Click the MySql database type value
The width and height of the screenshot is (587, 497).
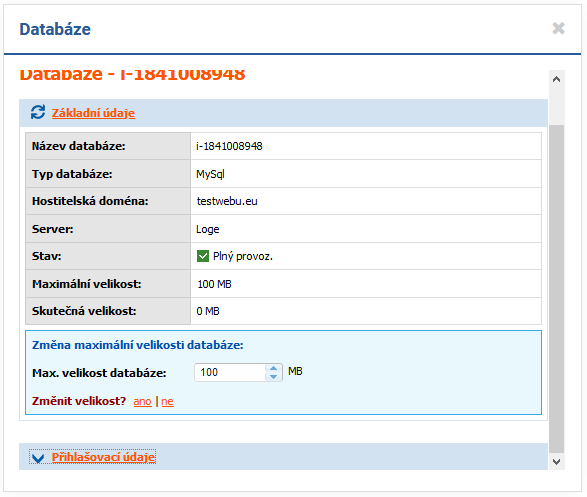click(210, 174)
